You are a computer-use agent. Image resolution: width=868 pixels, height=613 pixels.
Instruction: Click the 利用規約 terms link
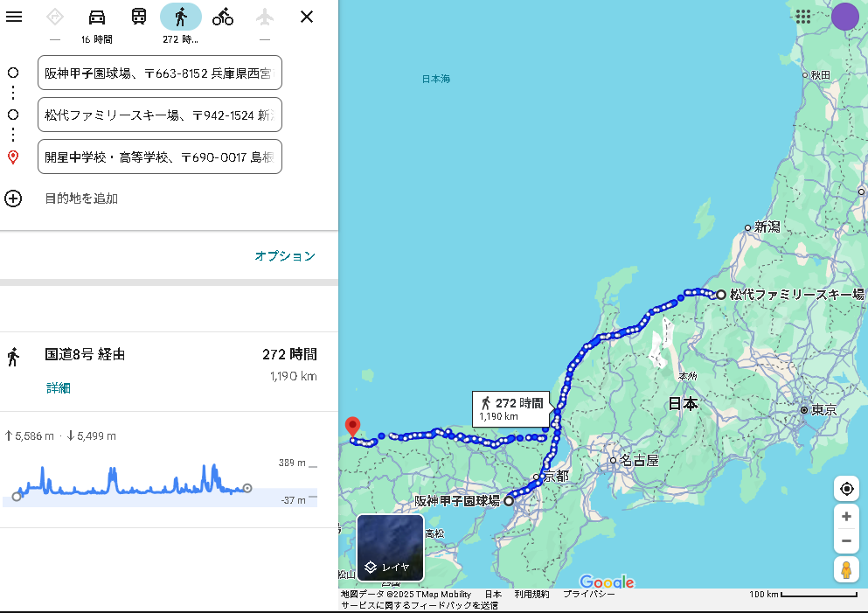click(x=532, y=594)
